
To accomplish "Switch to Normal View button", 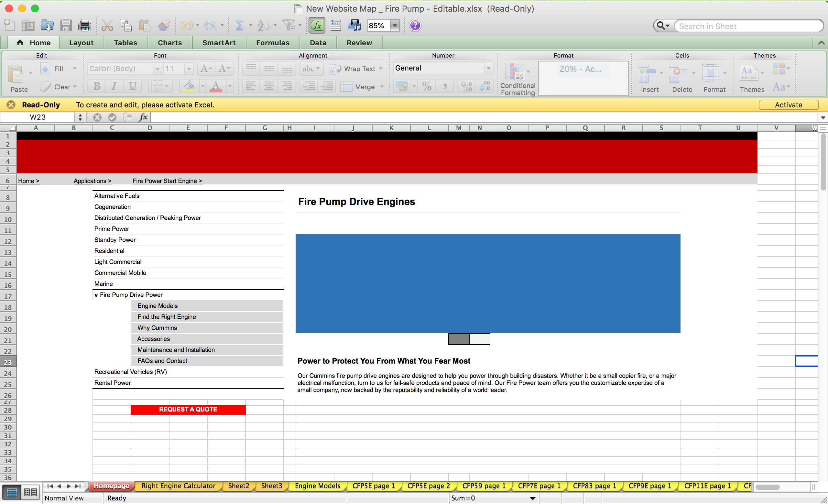I will (x=12, y=493).
